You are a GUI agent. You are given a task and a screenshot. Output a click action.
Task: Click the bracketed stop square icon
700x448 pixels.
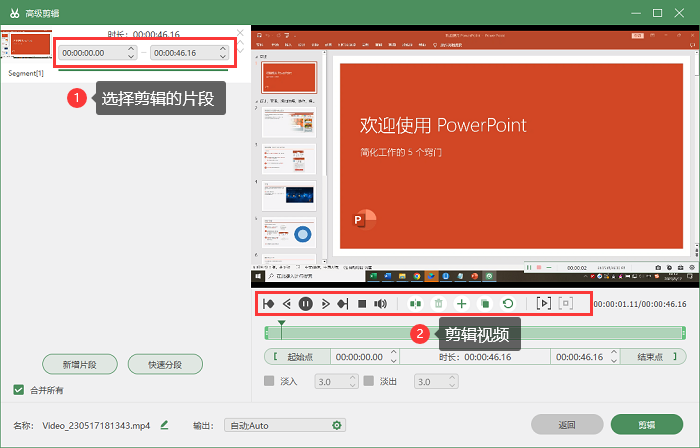[566, 303]
